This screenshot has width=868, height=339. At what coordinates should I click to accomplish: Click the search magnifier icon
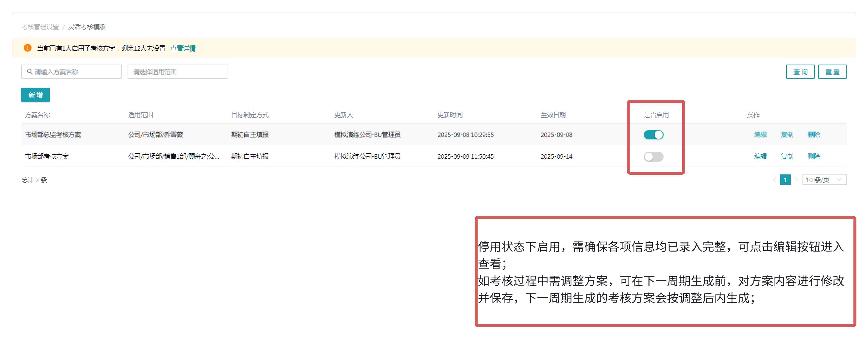(30, 72)
